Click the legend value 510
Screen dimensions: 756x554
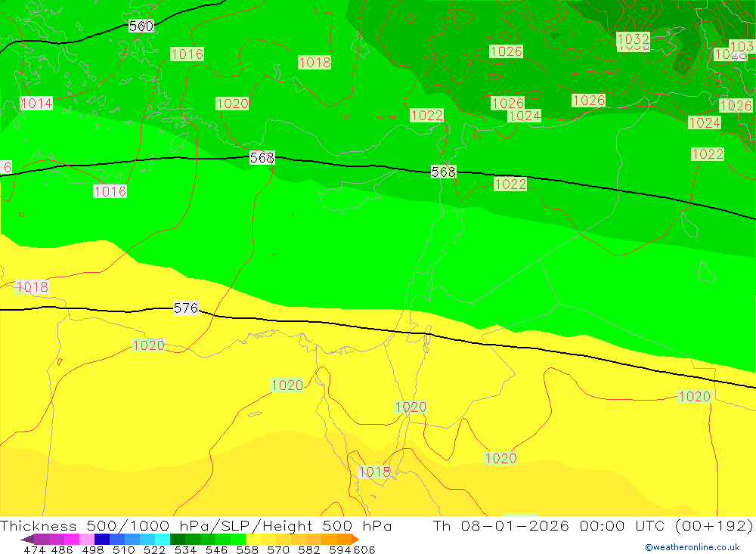123,549
